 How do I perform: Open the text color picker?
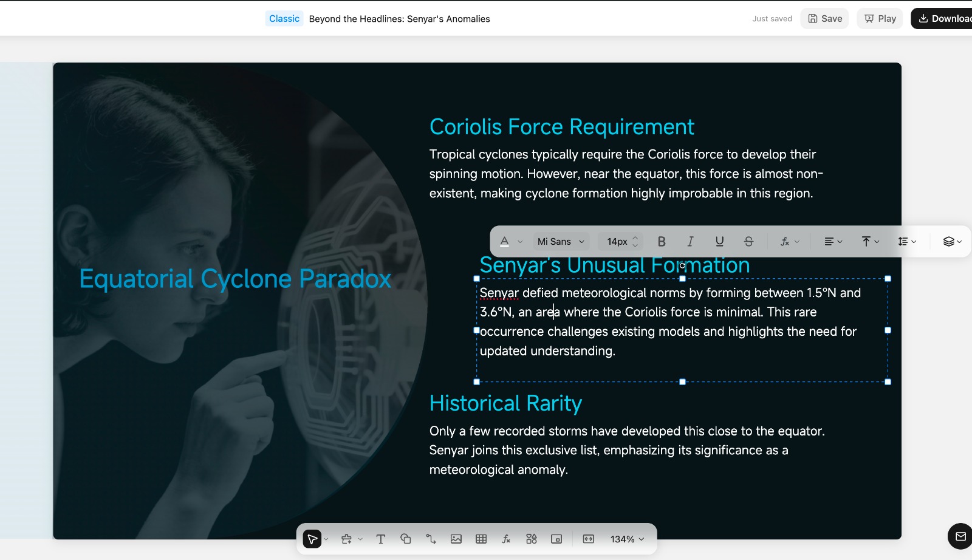505,242
